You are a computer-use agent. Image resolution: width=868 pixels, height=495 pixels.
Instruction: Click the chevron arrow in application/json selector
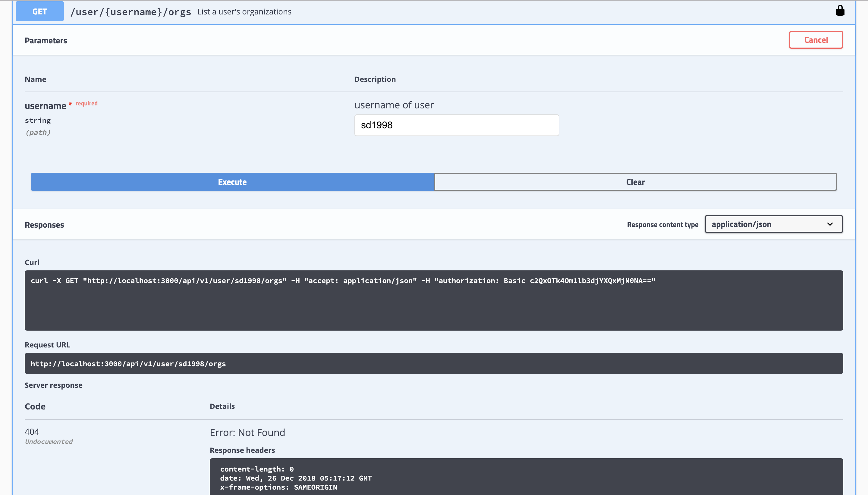(829, 224)
